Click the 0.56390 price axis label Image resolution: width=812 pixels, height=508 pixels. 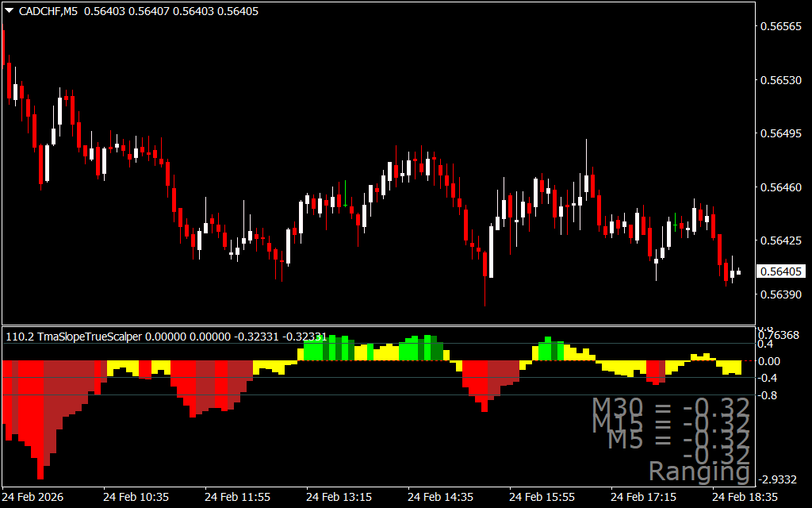[x=780, y=295]
